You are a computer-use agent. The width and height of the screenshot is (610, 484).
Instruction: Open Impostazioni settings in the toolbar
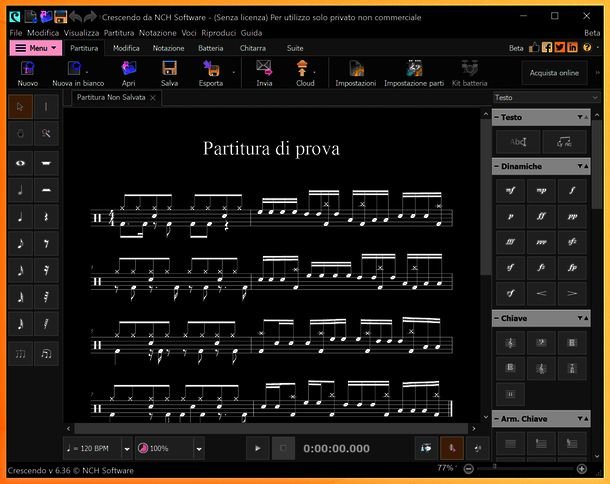coord(356,74)
